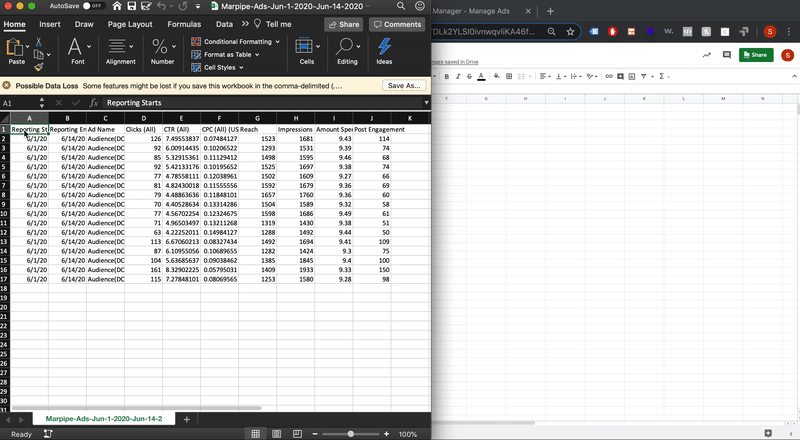The width and height of the screenshot is (800, 440).
Task: Open the Formulas ribbon tab
Action: pyautogui.click(x=184, y=24)
